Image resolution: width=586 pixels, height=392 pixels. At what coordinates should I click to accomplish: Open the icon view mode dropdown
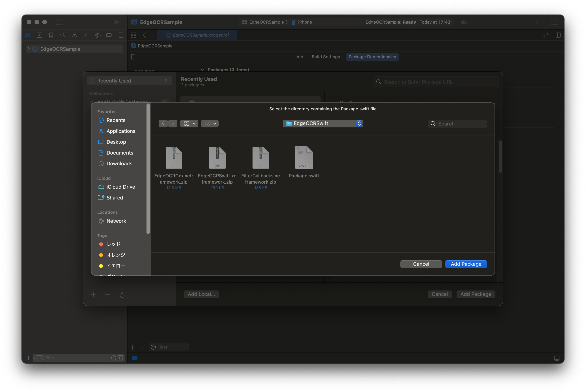click(189, 124)
